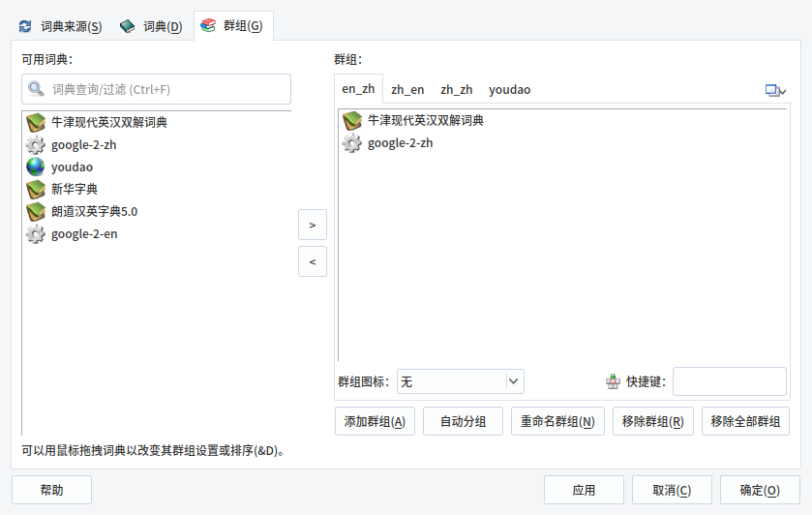Click book icon of 牛津现代英汉双解词典 in available list

[x=36, y=122]
